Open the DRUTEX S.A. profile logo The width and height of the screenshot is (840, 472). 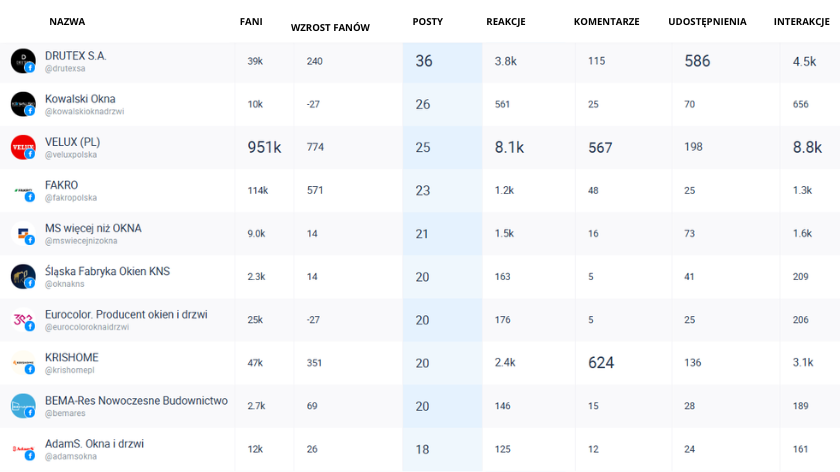tap(23, 61)
